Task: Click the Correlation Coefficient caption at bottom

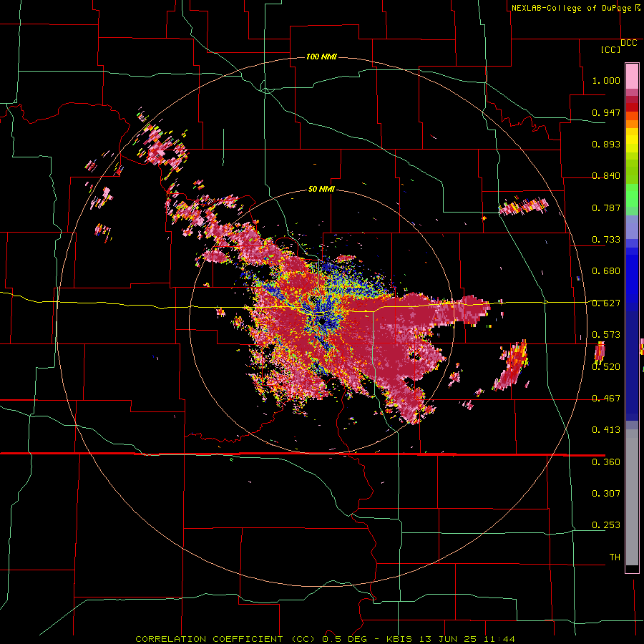Action: (325, 639)
